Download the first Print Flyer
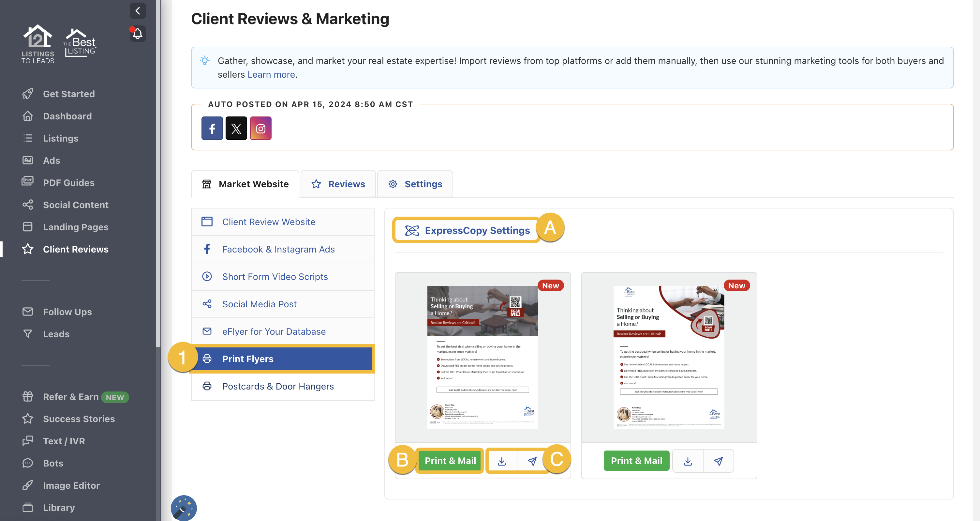The image size is (980, 521). tap(502, 461)
